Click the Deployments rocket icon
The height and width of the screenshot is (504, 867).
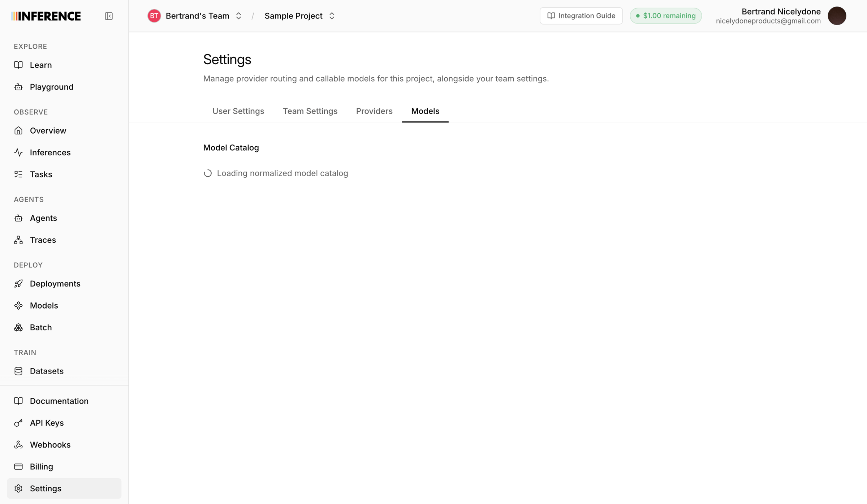(x=18, y=284)
